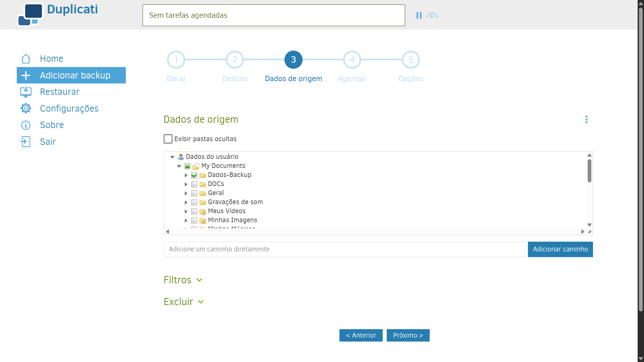The image size is (644, 362).
Task: Check the DOCs folder checkbox
Action: (194, 184)
